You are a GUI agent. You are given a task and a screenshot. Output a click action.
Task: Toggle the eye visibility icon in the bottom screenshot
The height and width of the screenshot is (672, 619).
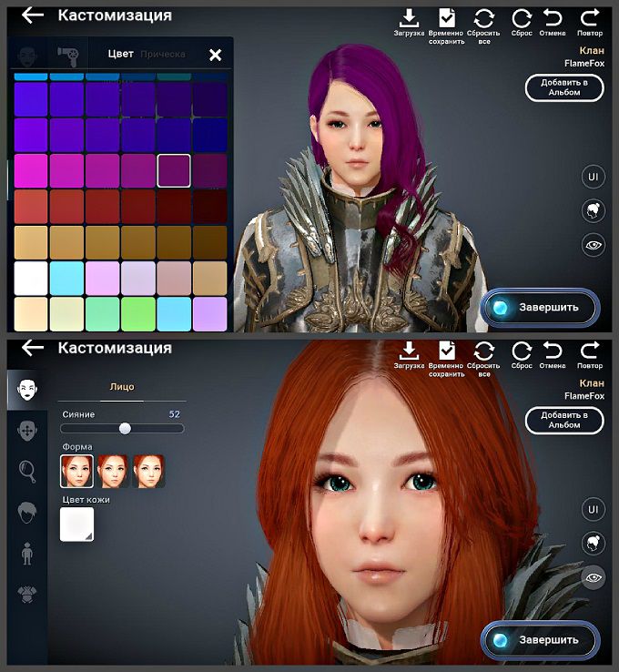594,576
